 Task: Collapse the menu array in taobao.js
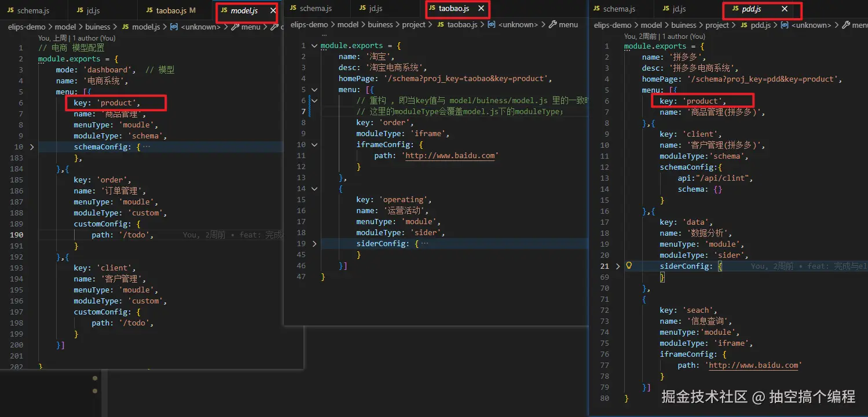pyautogui.click(x=314, y=90)
